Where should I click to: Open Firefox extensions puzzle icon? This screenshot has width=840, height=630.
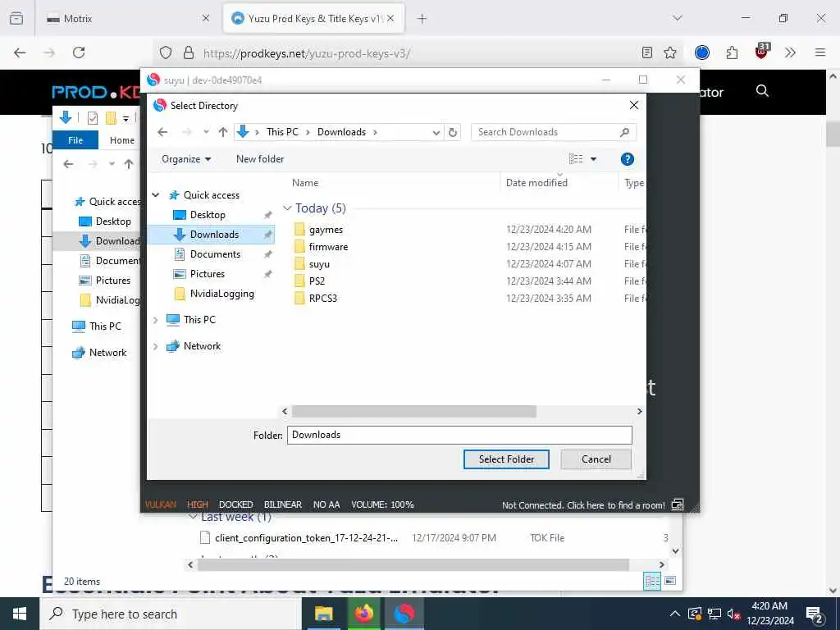(x=732, y=52)
